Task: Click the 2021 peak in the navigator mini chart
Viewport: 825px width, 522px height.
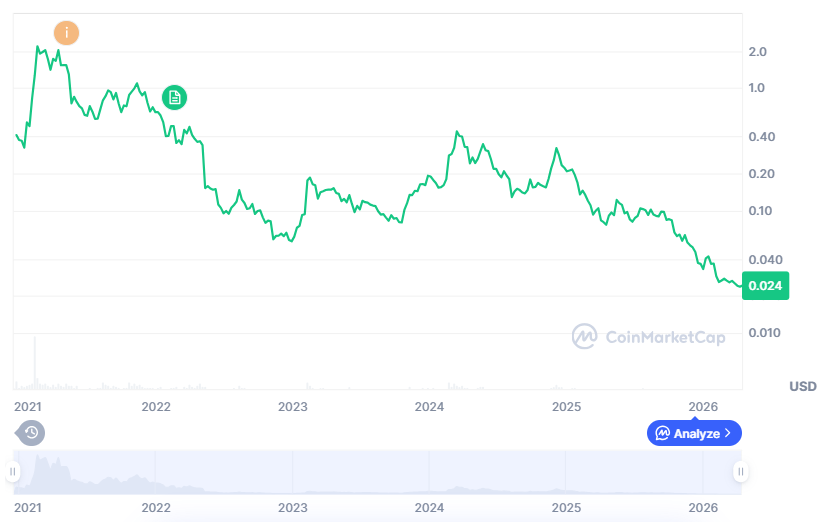Action: [38, 459]
